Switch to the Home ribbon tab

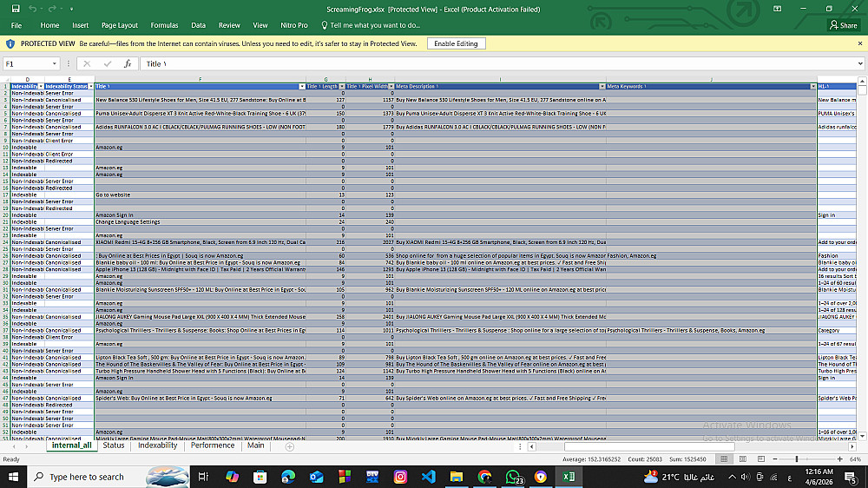[x=49, y=25]
